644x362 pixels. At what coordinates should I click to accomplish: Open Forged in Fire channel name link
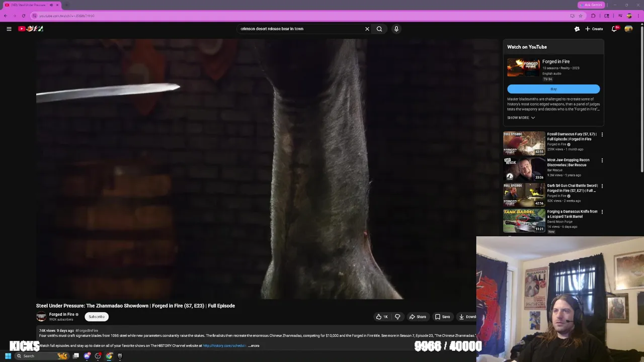[x=61, y=314]
